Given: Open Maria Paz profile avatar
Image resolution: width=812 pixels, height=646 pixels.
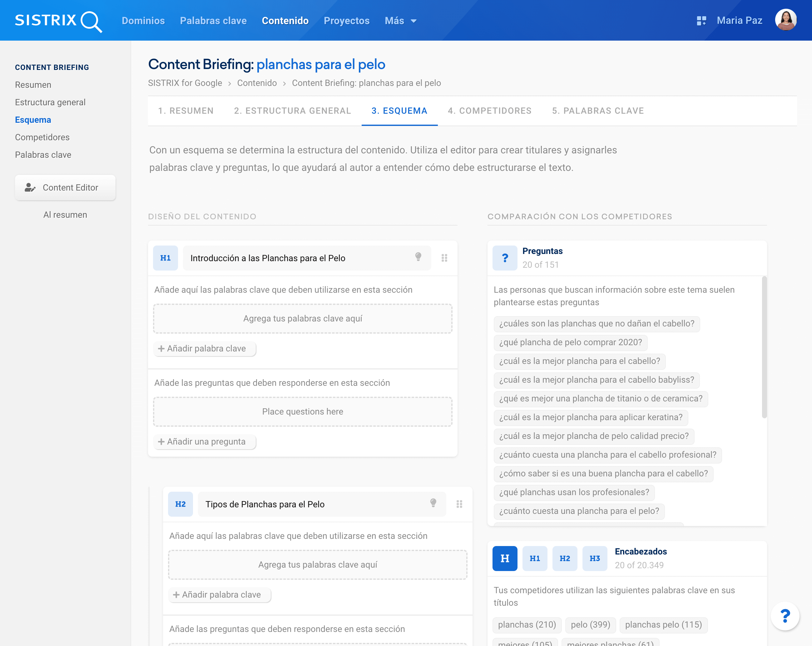Looking at the screenshot, I should tap(786, 20).
